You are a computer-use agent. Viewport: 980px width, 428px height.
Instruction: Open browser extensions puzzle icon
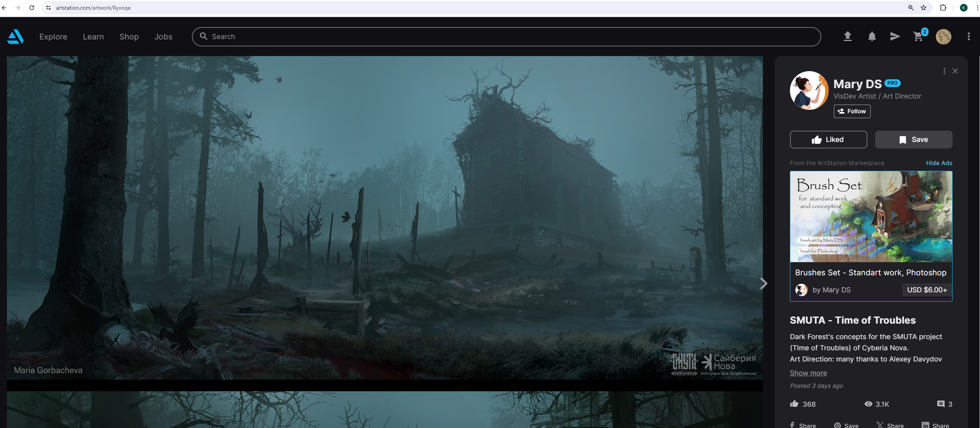pyautogui.click(x=943, y=8)
